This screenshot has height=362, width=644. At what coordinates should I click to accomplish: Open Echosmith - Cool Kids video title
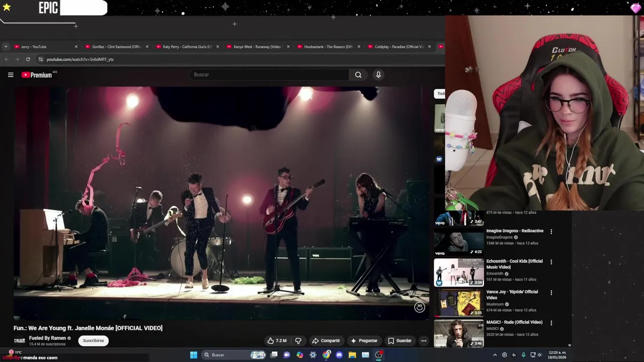[x=514, y=264]
